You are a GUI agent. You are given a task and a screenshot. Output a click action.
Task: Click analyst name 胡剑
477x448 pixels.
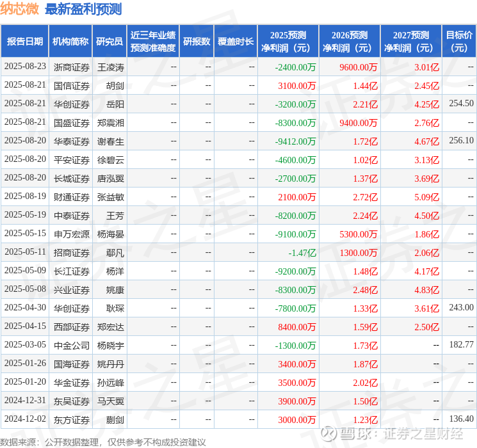(115, 86)
